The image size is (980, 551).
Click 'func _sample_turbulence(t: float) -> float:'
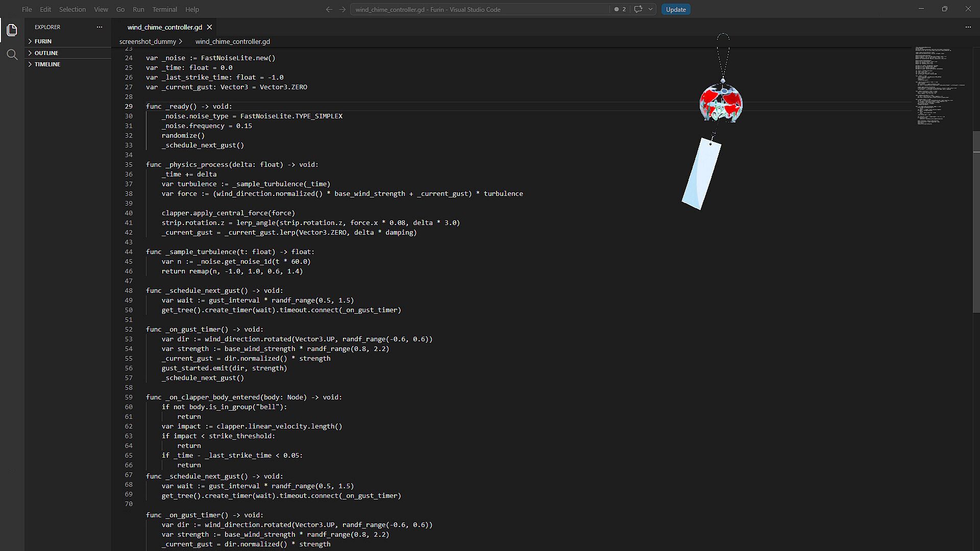[x=230, y=252]
